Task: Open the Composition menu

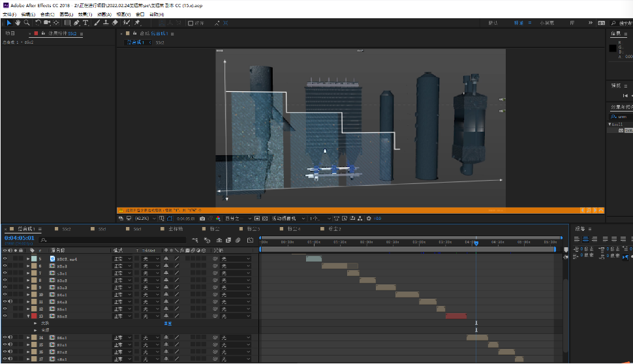Action: [47, 14]
